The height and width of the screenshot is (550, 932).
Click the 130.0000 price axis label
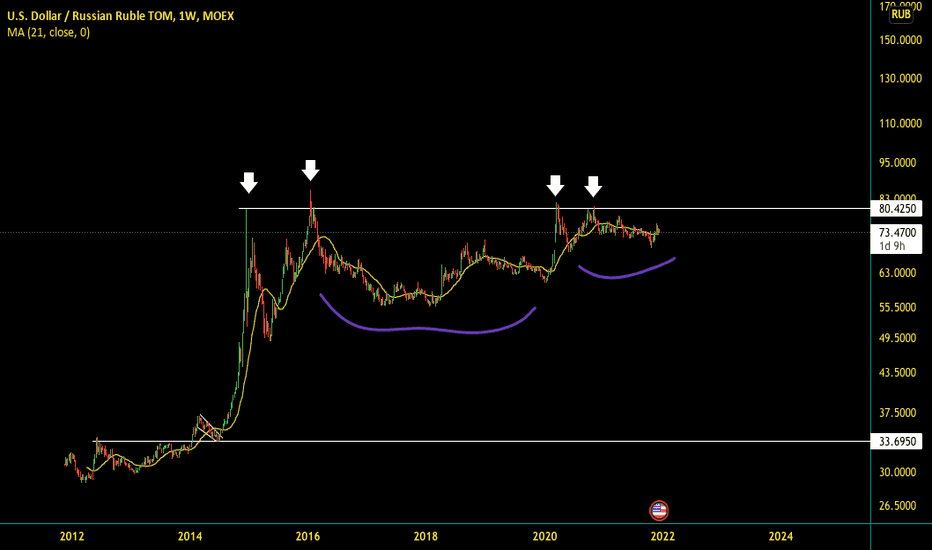(900, 78)
